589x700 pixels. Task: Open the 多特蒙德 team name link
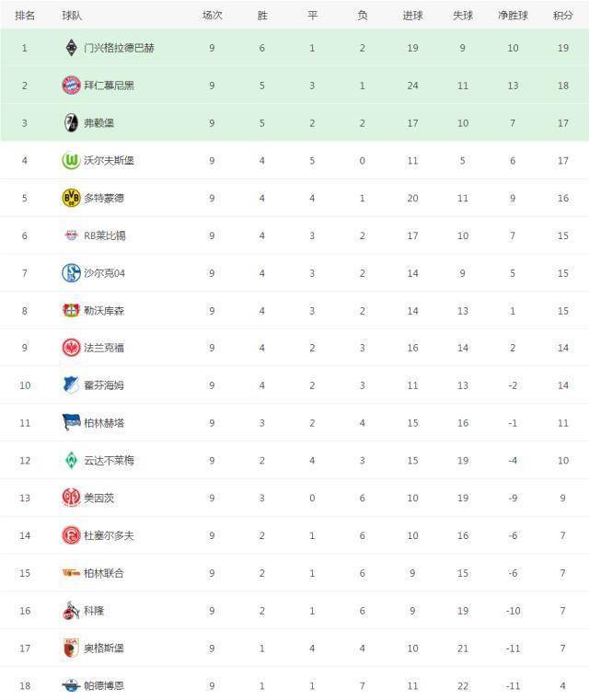pos(103,198)
